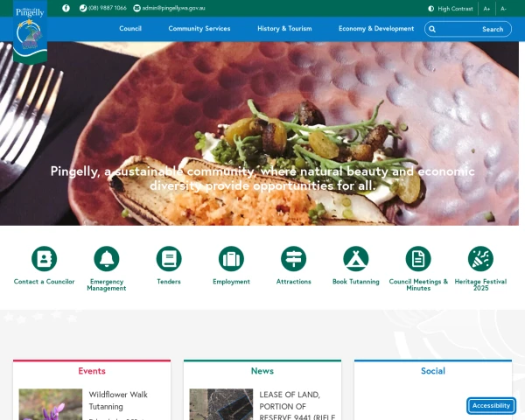Screen dimensions: 525x420
Task: Click the Emergency Management bell icon
Action: [107, 259]
